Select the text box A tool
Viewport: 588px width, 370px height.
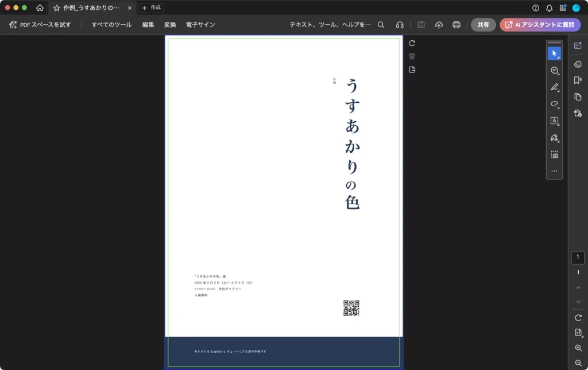[x=554, y=121]
